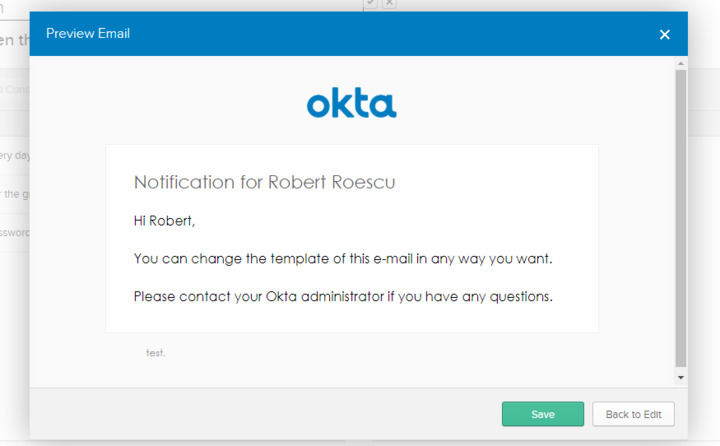The image size is (720, 446).
Task: Click the Save button
Action: pyautogui.click(x=543, y=414)
